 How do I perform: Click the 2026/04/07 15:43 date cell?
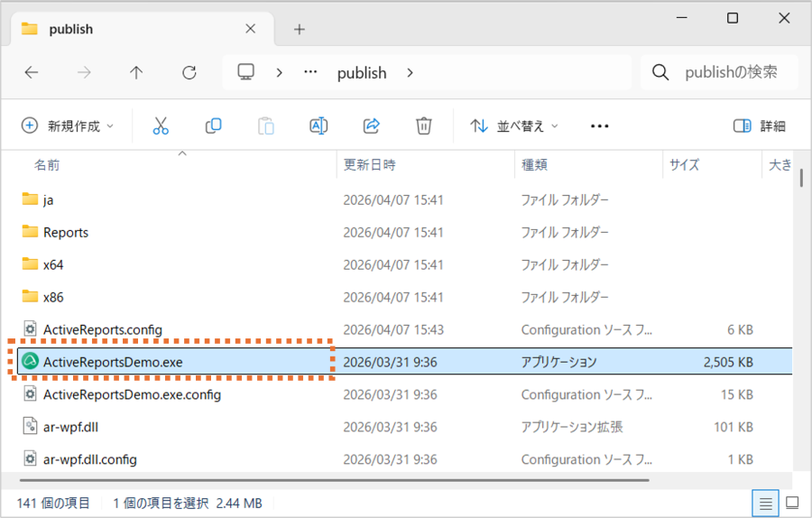click(393, 329)
